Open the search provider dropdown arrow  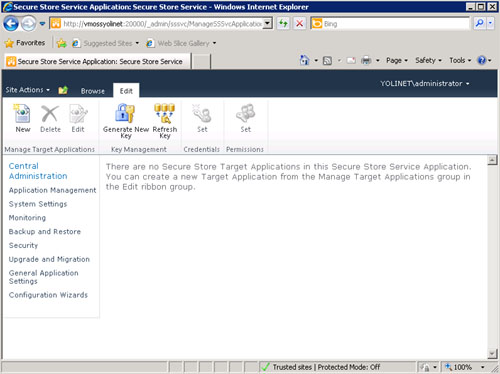(x=490, y=23)
